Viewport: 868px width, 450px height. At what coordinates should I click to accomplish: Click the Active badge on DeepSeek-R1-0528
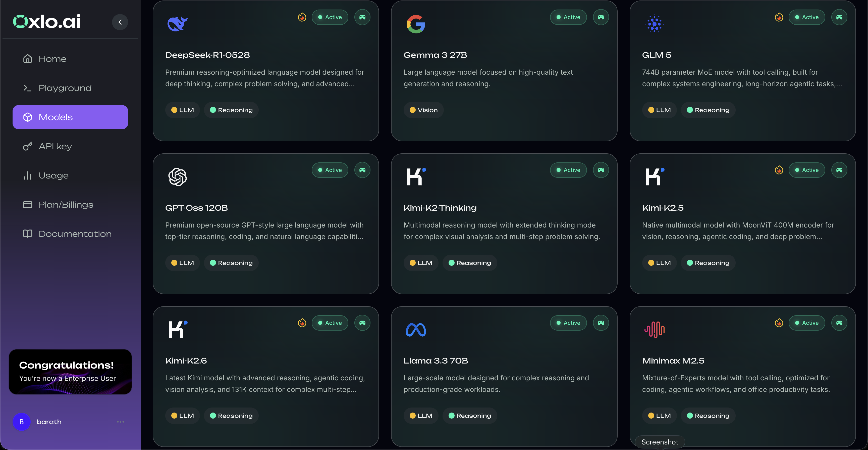[330, 17]
